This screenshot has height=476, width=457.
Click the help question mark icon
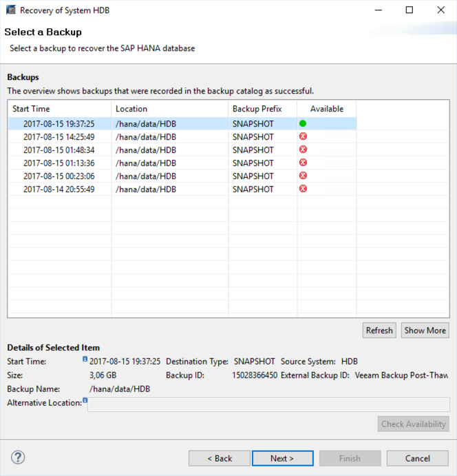coord(18,457)
